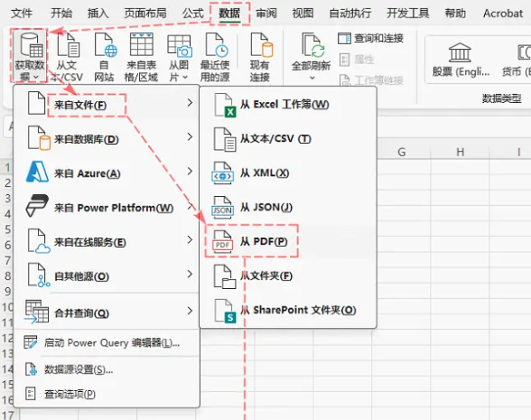Click the 自网站 (From Web) ribbon icon
Screen dimensions: 531x420
(104, 57)
